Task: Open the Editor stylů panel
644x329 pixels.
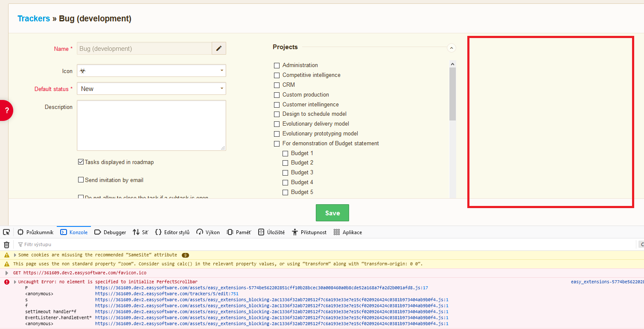Action: 172,232
